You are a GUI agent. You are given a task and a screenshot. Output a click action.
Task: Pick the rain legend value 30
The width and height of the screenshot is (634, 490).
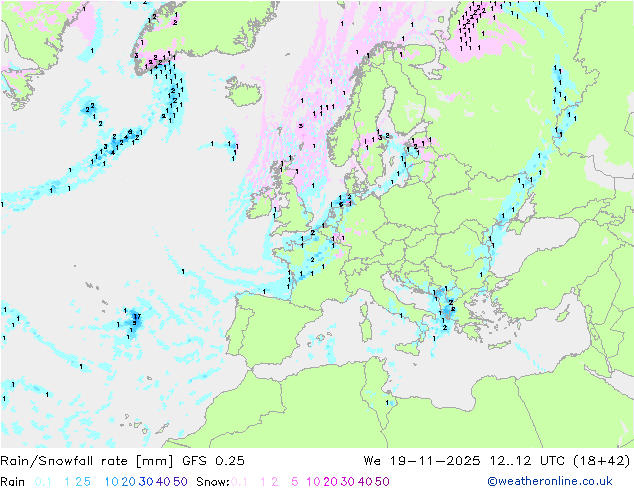146,482
